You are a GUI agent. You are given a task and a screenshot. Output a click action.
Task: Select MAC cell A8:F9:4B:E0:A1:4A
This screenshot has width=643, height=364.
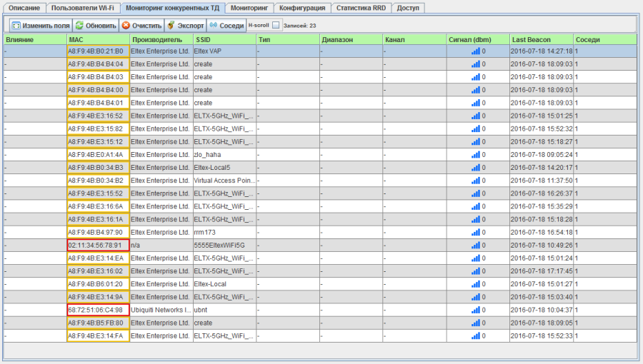click(x=99, y=155)
